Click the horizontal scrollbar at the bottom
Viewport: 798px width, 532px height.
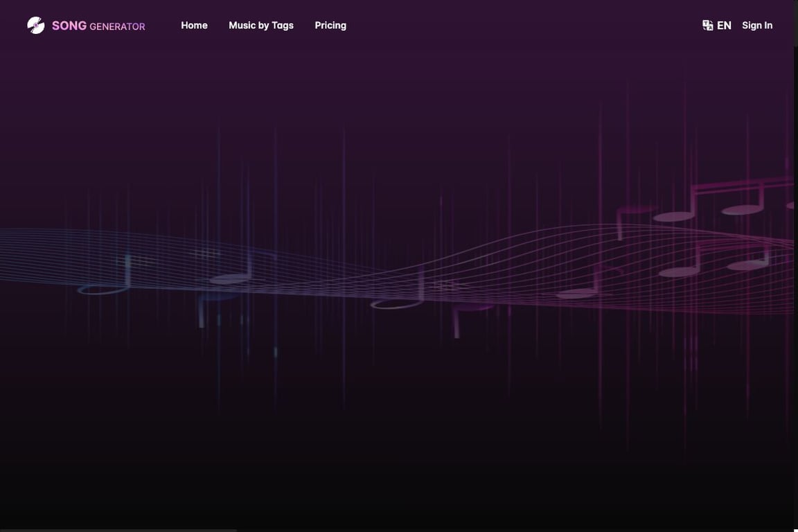[118, 530]
